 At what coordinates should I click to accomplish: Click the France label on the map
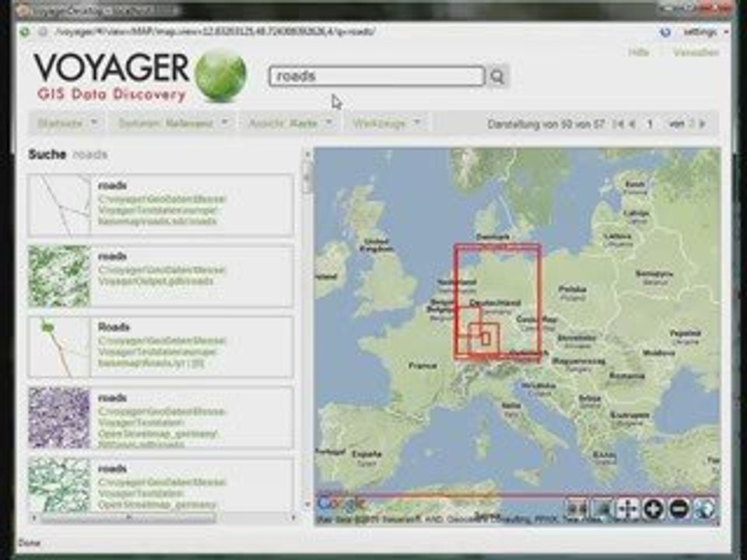click(423, 366)
